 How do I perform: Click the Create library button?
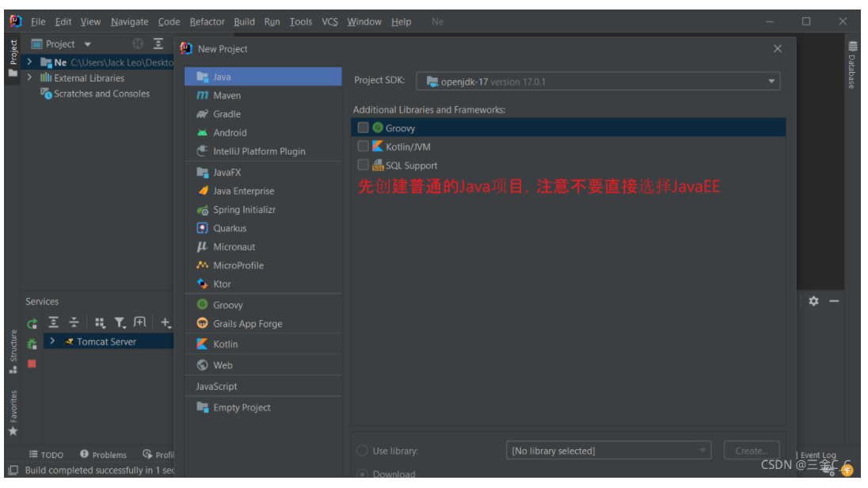coord(752,450)
